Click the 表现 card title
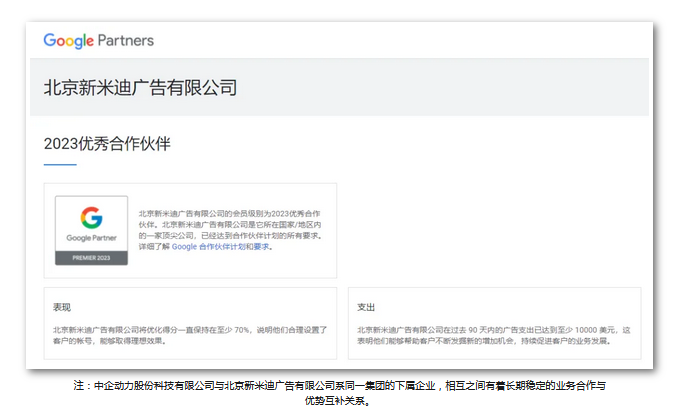The width and height of the screenshot is (679, 418). [x=62, y=307]
